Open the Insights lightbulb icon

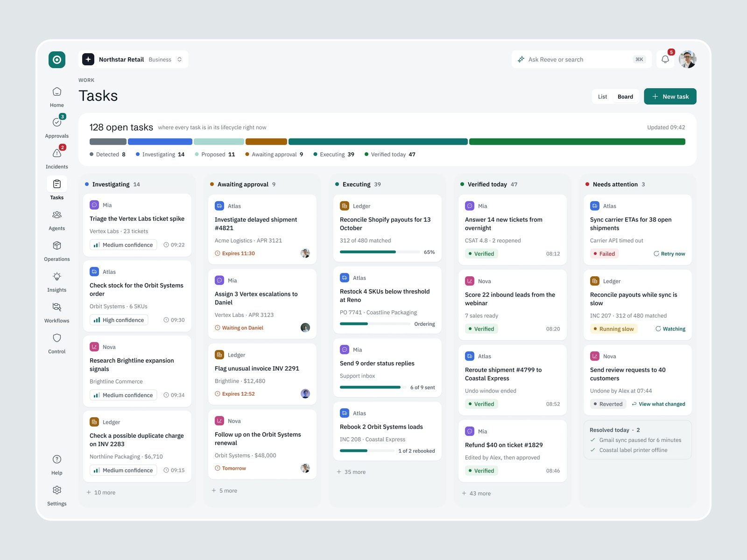(x=57, y=276)
